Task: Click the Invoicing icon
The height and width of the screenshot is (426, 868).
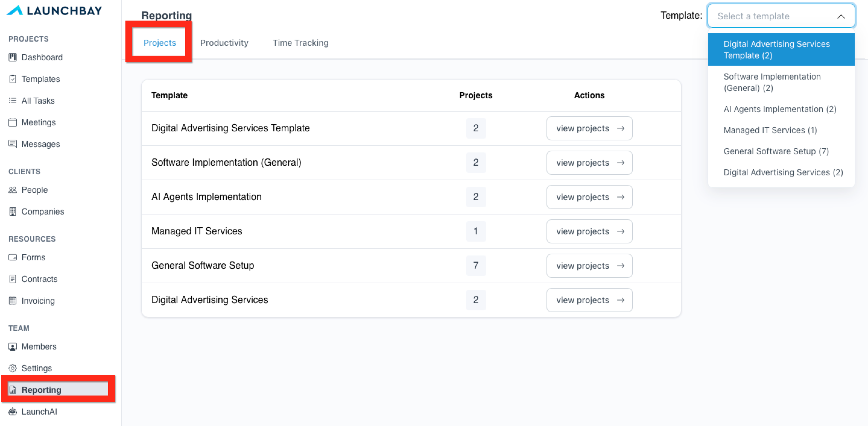Action: pos(12,301)
